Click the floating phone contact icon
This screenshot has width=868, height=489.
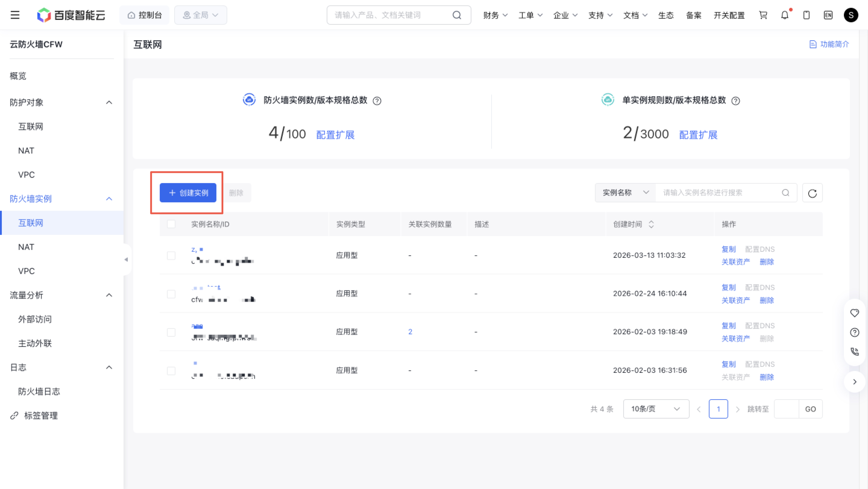pyautogui.click(x=854, y=352)
